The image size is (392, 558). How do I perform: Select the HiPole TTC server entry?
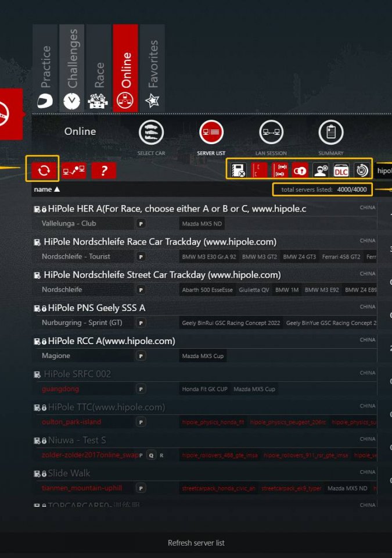(x=204, y=414)
